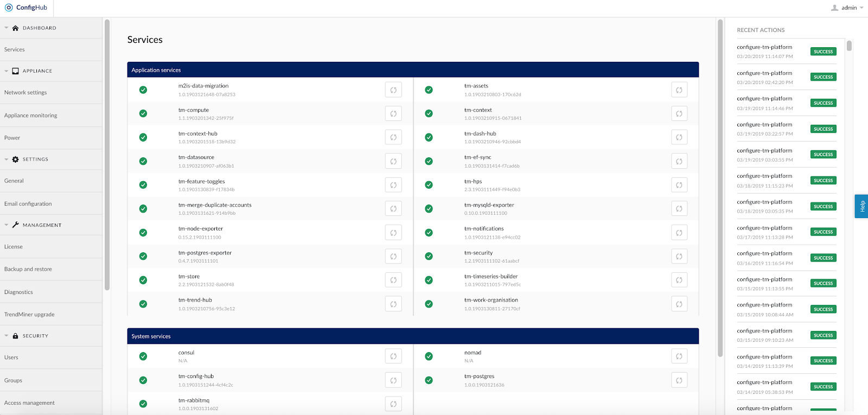The width and height of the screenshot is (868, 415).
Task: Click the main services panel scrollbar
Action: [x=720, y=188]
